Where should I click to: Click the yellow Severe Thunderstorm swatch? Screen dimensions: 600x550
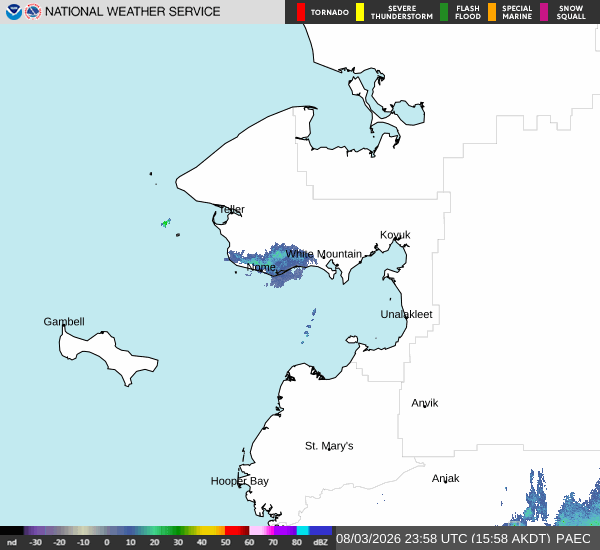click(x=360, y=12)
